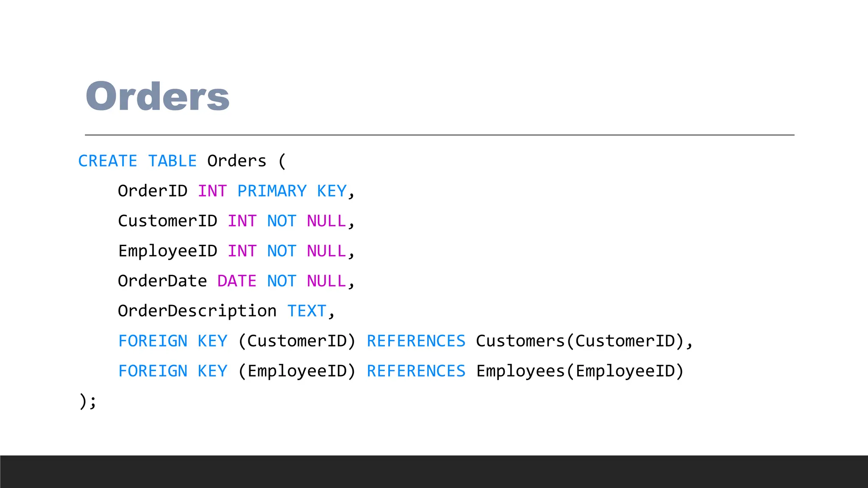
Task: Click the 'CREATE TABLE Orders (' line
Action: point(182,161)
